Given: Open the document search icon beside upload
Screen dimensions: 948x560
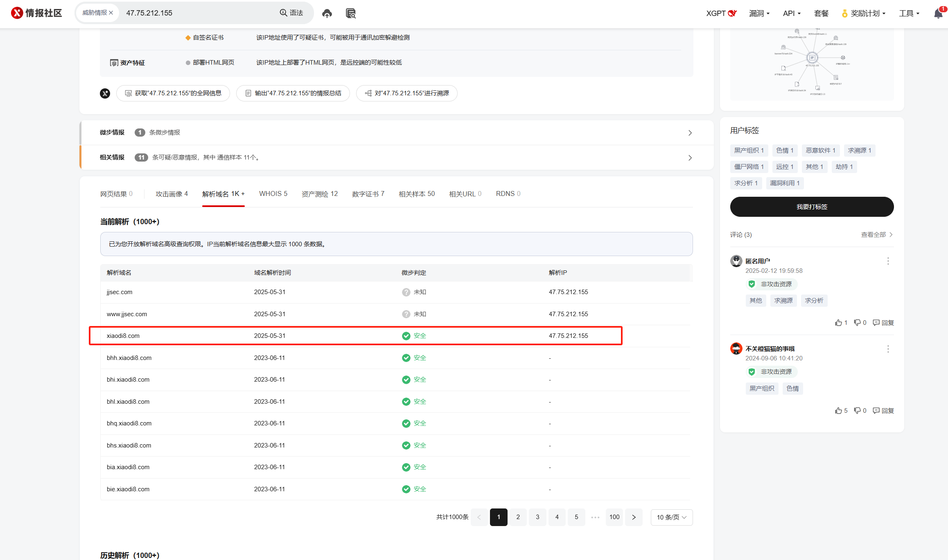Looking at the screenshot, I should click(x=351, y=13).
